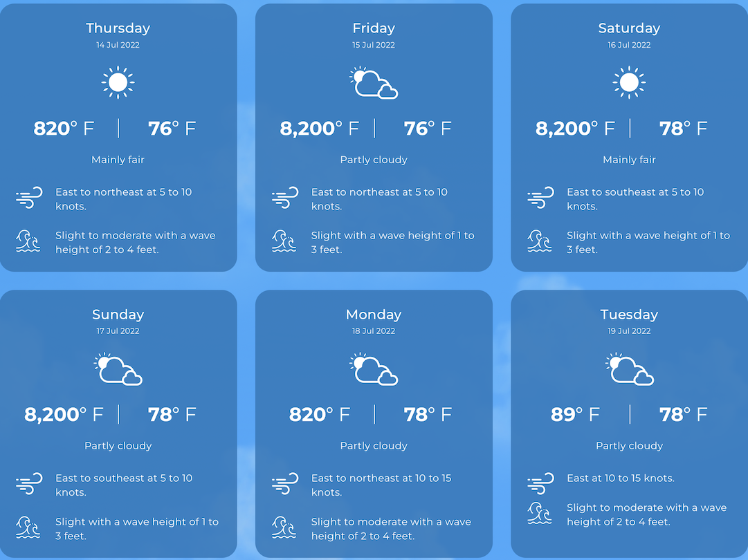The image size is (748, 560).
Task: Click the 19 Jul 2022 date label
Action: (629, 331)
